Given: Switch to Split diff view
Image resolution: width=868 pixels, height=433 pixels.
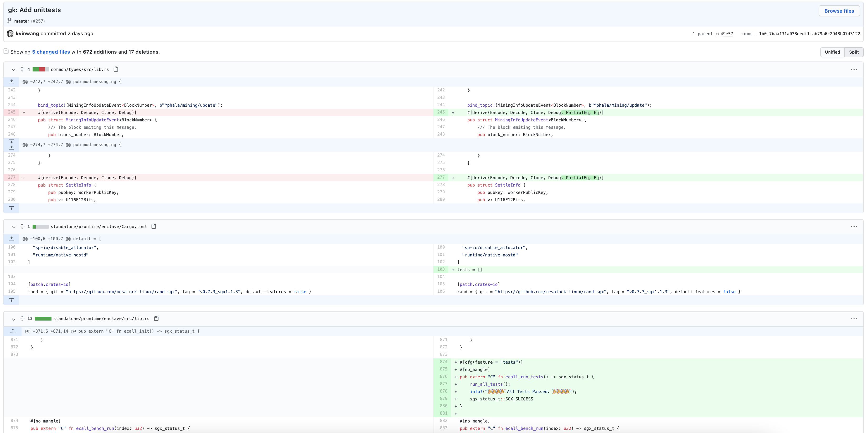Looking at the screenshot, I should tap(854, 52).
